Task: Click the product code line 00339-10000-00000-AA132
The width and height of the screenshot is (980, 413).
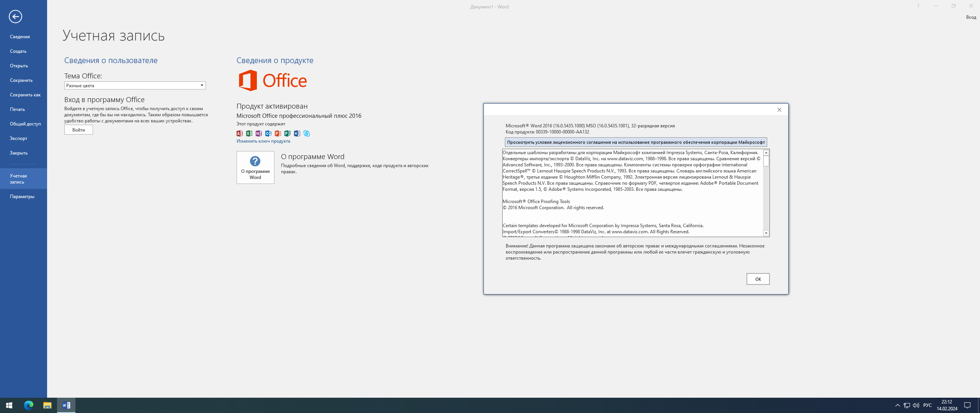Action: point(547,132)
